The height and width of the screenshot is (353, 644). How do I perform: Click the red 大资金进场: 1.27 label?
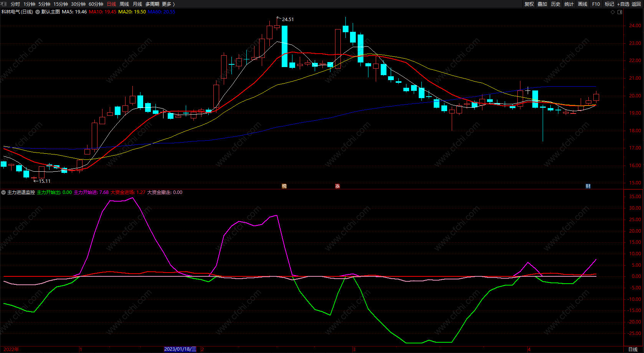pos(128,192)
